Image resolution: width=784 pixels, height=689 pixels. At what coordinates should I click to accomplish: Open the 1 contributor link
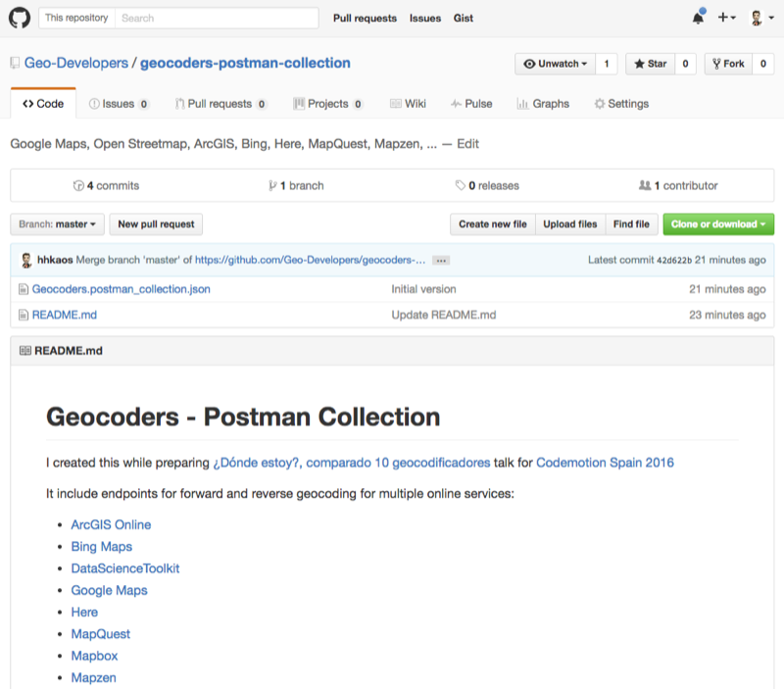[x=678, y=185]
